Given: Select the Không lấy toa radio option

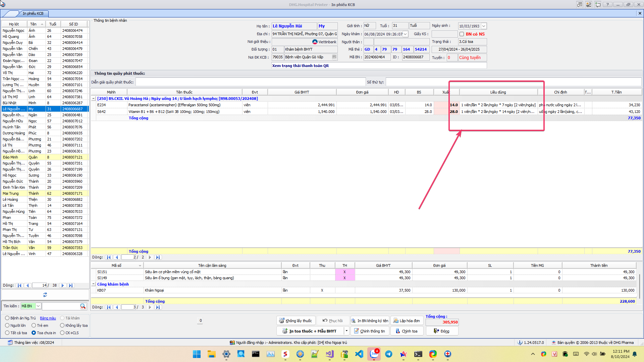Looking at the screenshot, I should (x=62, y=325).
